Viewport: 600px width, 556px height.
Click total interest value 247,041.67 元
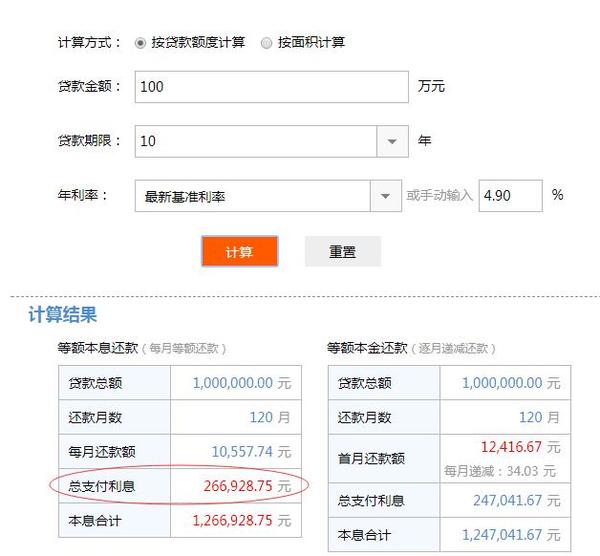click(x=517, y=501)
